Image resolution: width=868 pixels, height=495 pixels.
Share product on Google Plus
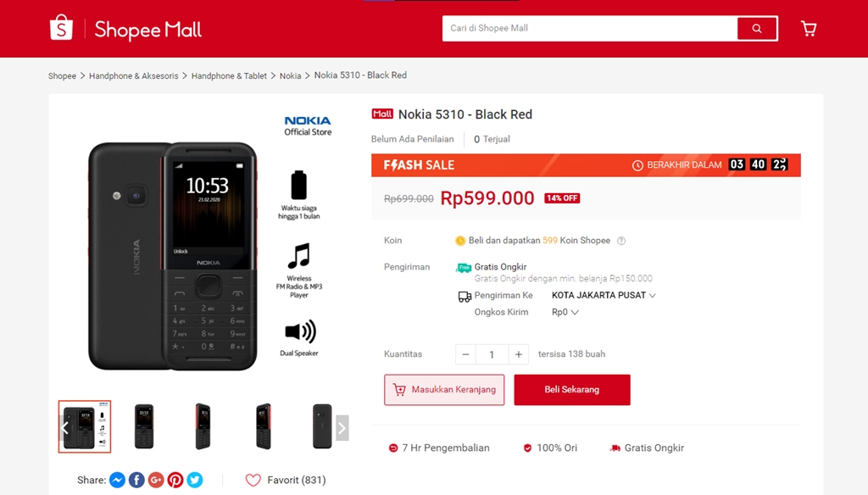coord(156,480)
